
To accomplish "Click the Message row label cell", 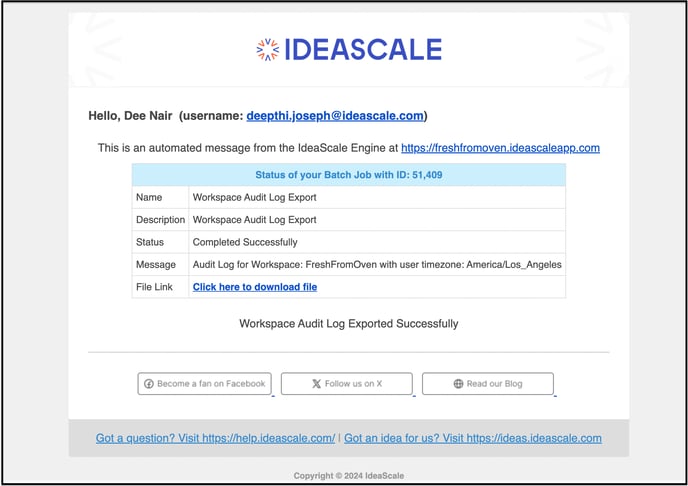I will 160,264.
